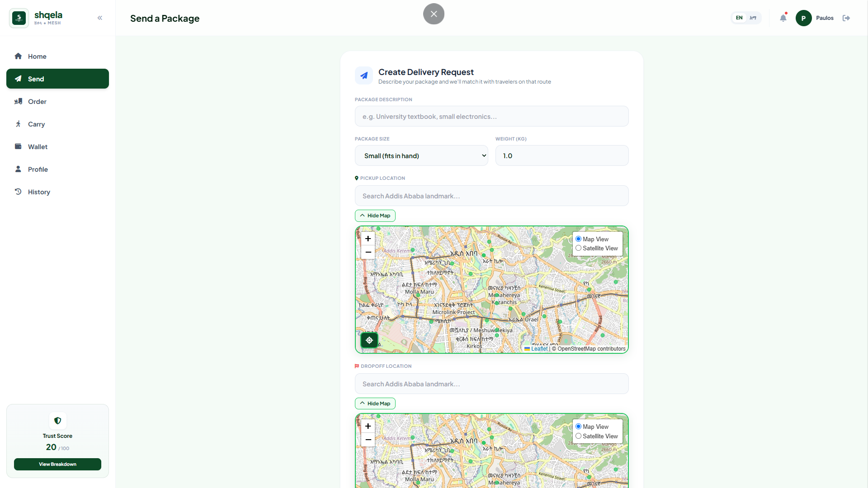Click the Paulos avatar circle
Image resolution: width=868 pixels, height=488 pixels.
click(803, 18)
